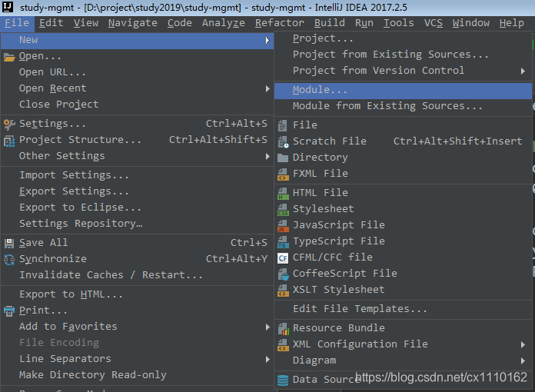Choose Export to Eclipse...
Viewport: 535px width, 392px height.
point(137,208)
